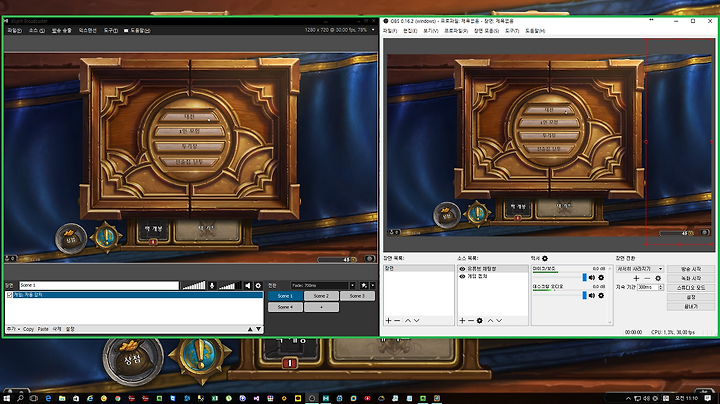Expand dropdown arrow next to star icon
The width and height of the screenshot is (720, 404).
point(372,286)
